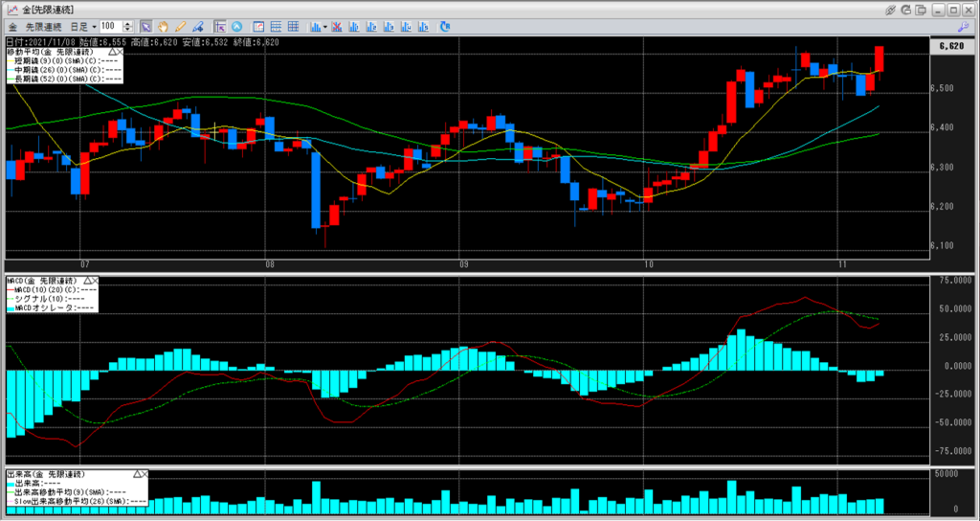Screen dimensions: 980x521
Task: Click the circular up-arrow button
Action: [237, 27]
